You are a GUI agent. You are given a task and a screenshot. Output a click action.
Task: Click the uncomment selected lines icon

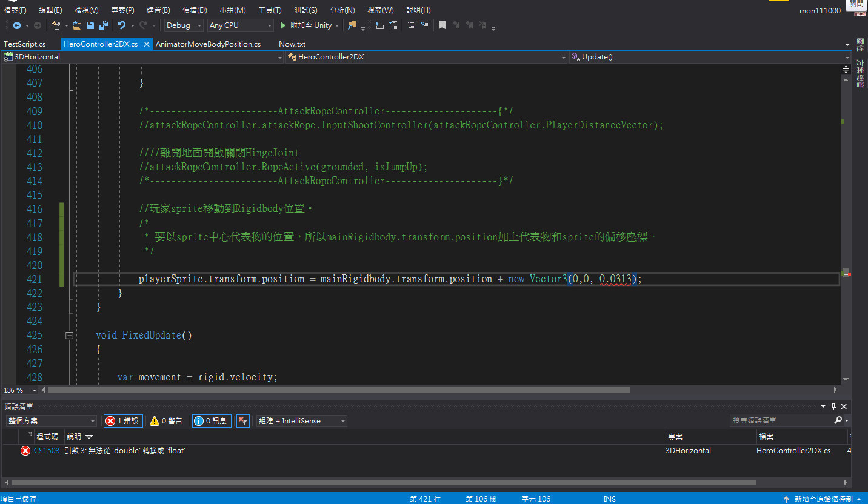(424, 25)
